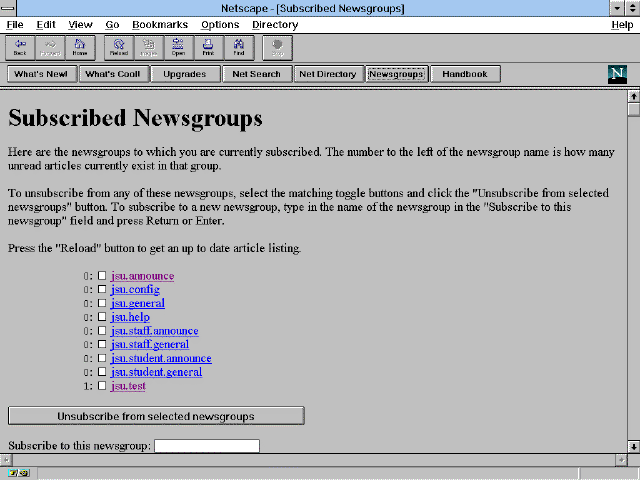The image size is (640, 480).
Task: Open the jsu.student.general newsgroup link
Action: 156,372
